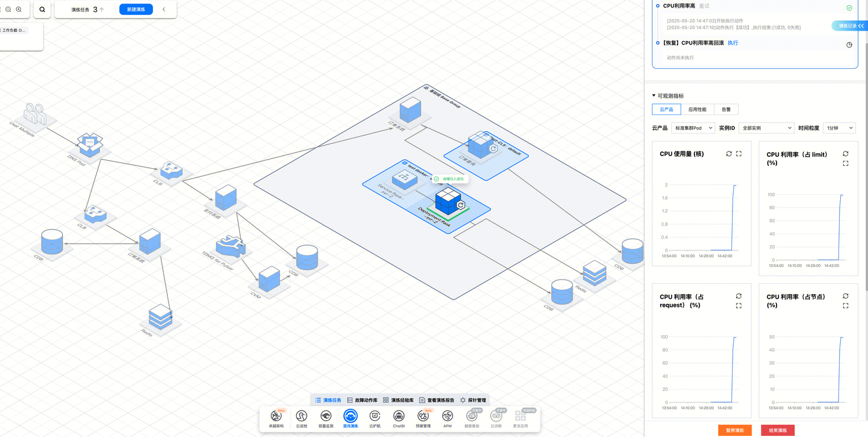Click the clock icon for CPU利用率高回滚

click(849, 45)
